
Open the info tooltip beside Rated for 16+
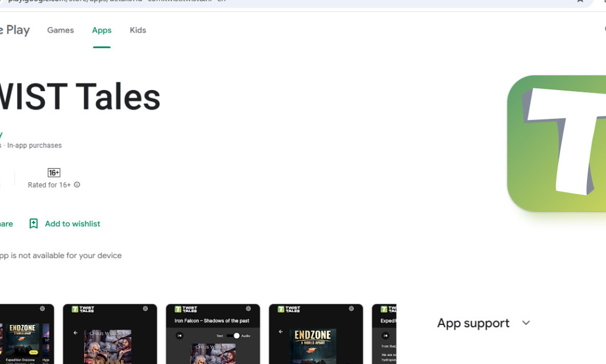77,185
